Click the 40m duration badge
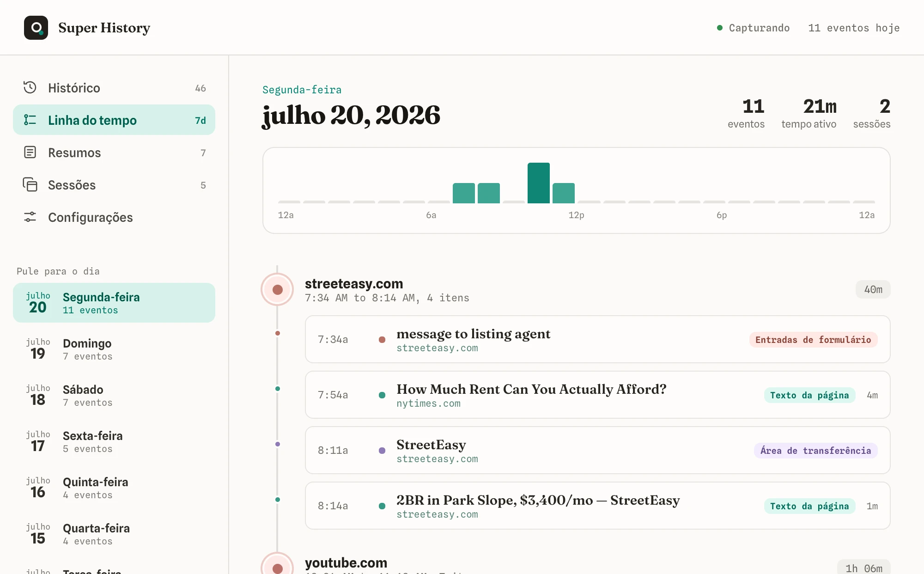Viewport: 924px width, 574px height. coord(873,289)
